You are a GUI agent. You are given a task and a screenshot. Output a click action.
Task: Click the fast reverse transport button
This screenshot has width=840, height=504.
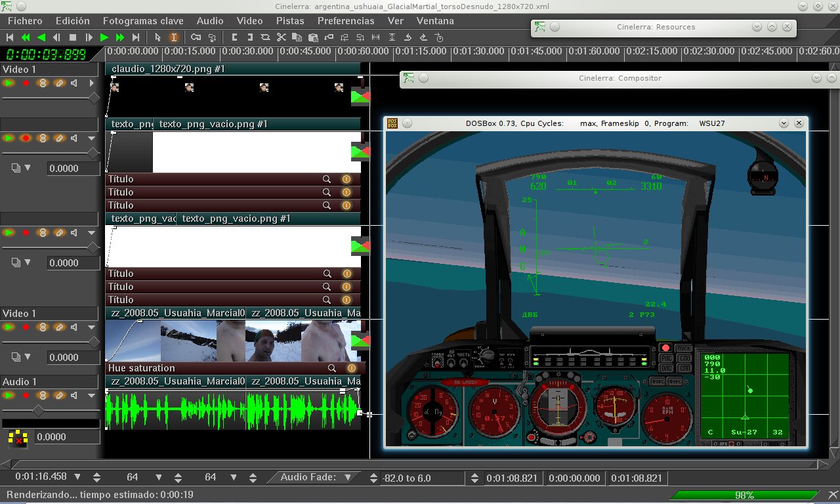pos(26,37)
